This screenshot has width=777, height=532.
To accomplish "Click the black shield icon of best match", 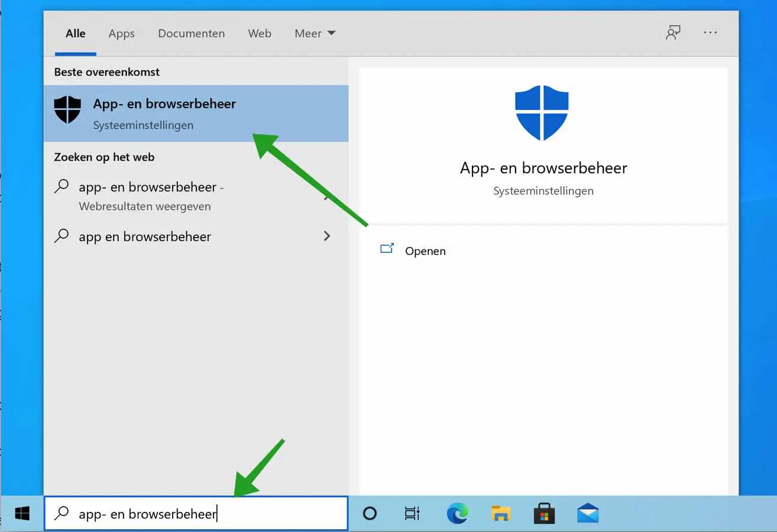I will point(67,110).
